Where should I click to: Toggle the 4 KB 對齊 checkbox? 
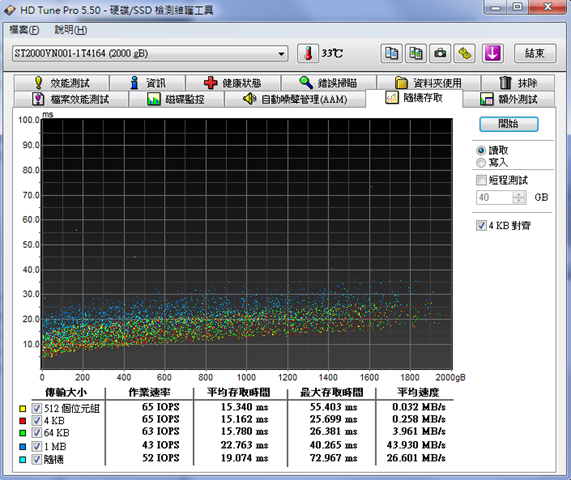click(481, 225)
